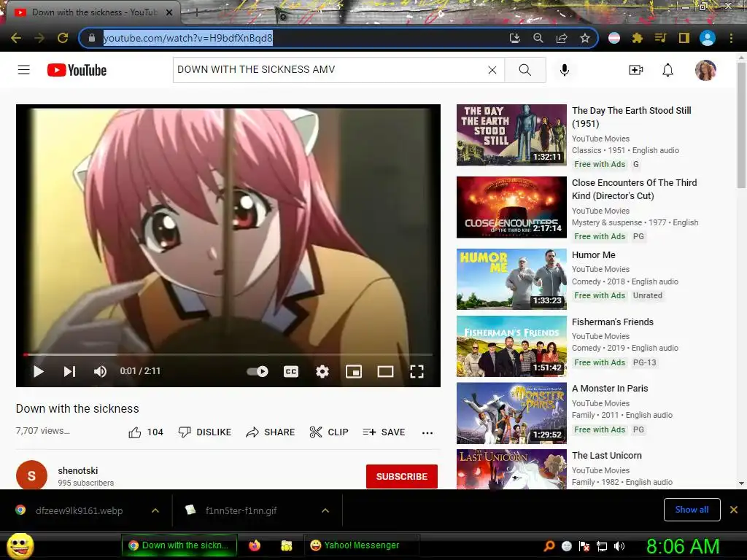Toggle theater mode
The width and height of the screenshot is (747, 560).
tap(385, 371)
